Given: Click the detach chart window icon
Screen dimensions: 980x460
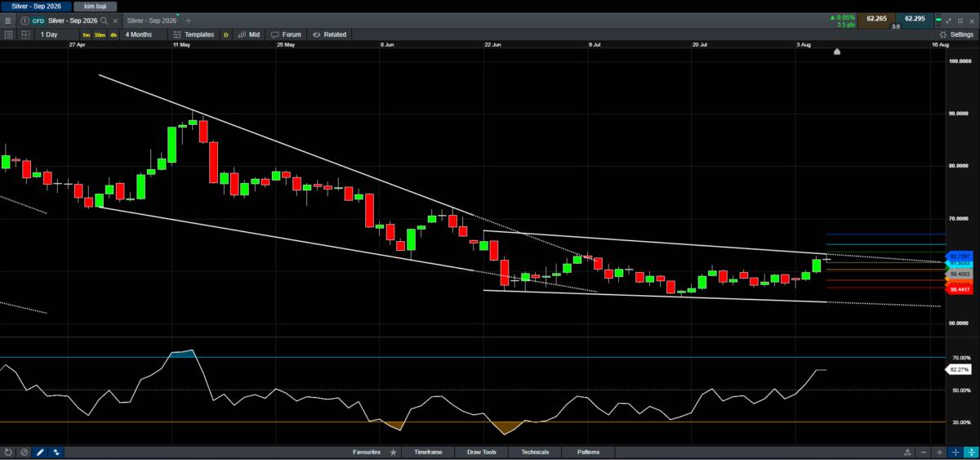Looking at the screenshot, I should (960, 20).
